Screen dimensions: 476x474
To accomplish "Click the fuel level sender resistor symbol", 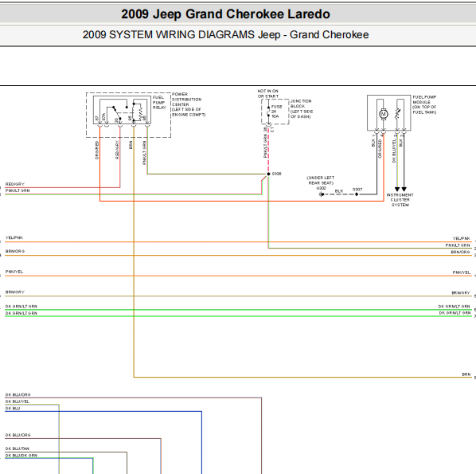I will [x=397, y=114].
